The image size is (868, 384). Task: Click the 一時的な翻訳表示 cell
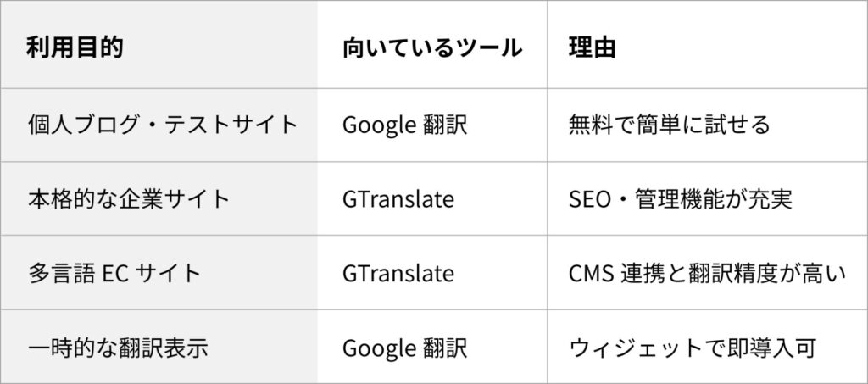click(x=118, y=348)
